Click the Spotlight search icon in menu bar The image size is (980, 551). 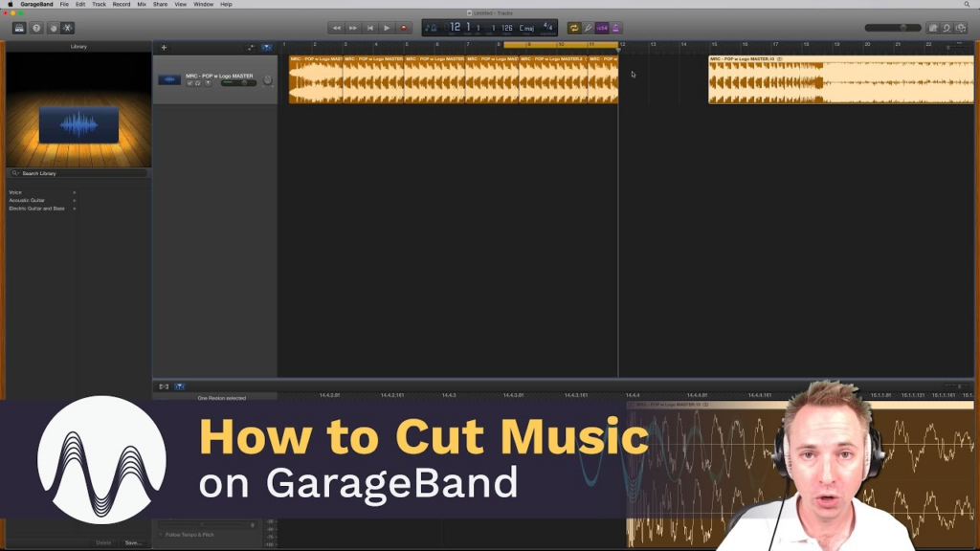tap(967, 5)
